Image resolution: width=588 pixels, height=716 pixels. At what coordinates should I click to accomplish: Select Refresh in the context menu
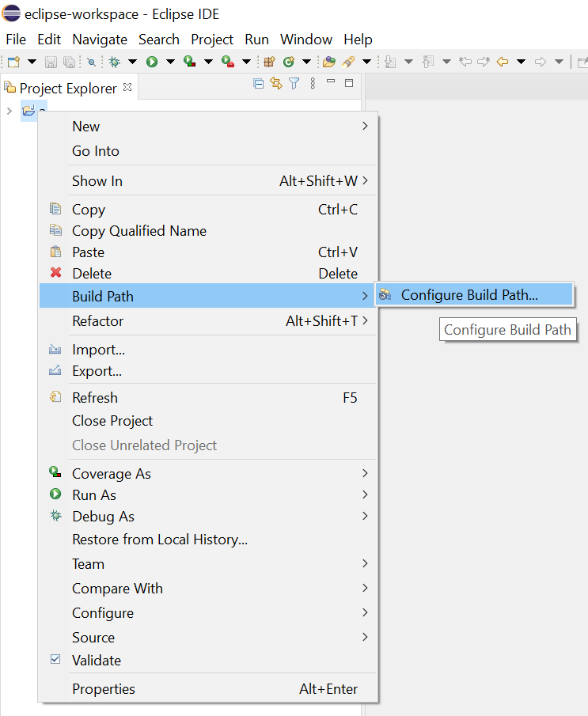click(208, 398)
